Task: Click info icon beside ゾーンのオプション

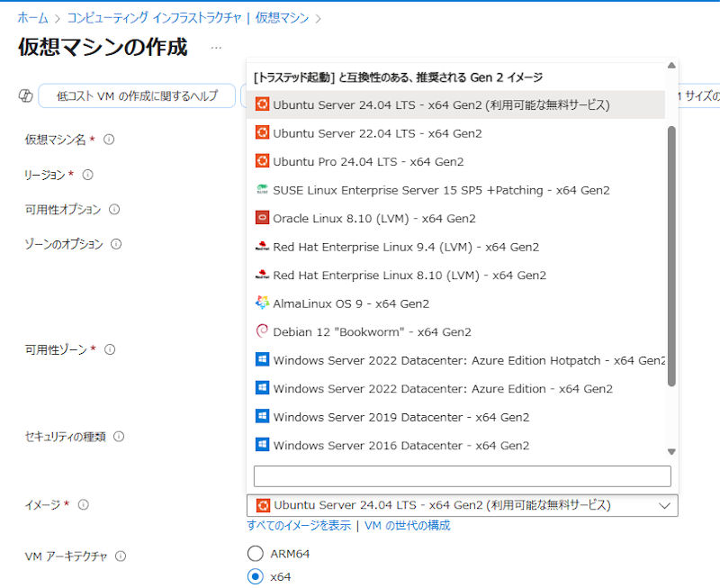Action: click(x=116, y=244)
